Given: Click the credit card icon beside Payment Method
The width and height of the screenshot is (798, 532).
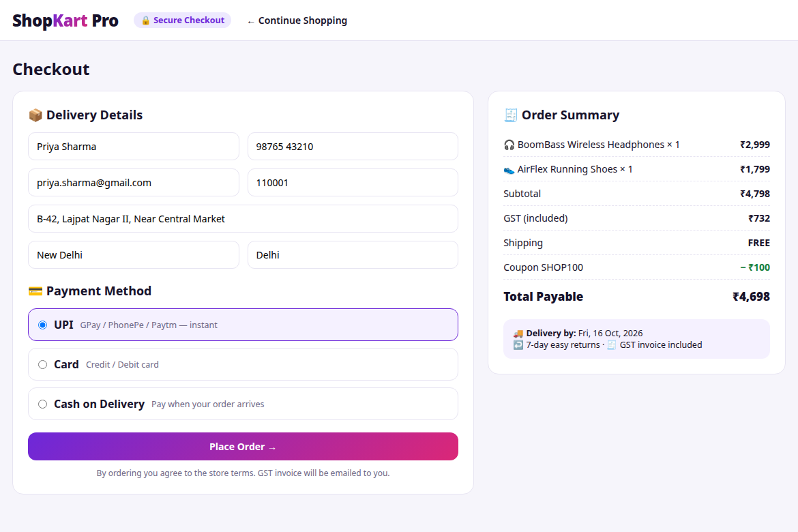Looking at the screenshot, I should point(35,291).
